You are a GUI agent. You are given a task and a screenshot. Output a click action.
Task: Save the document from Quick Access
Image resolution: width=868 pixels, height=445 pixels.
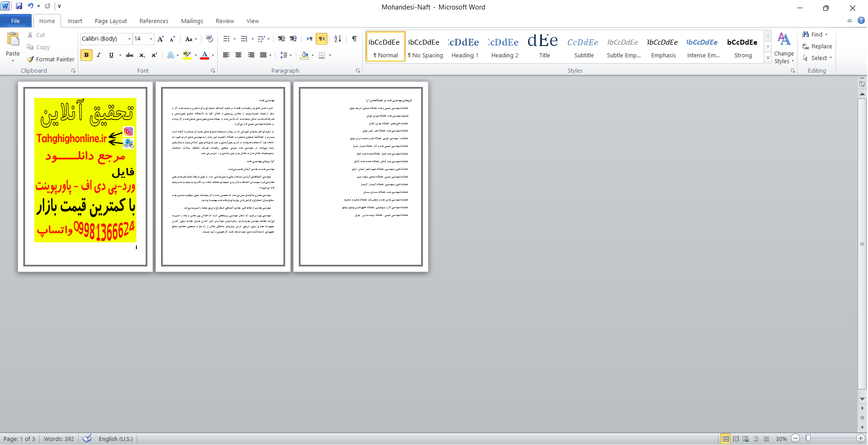pos(19,6)
